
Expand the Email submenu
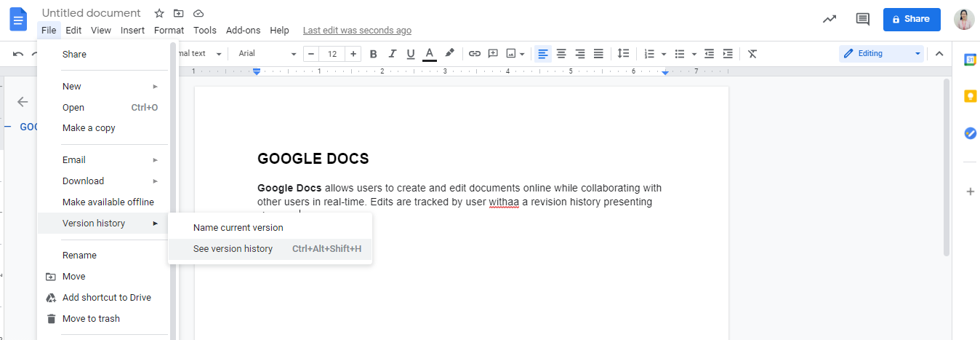tap(103, 159)
